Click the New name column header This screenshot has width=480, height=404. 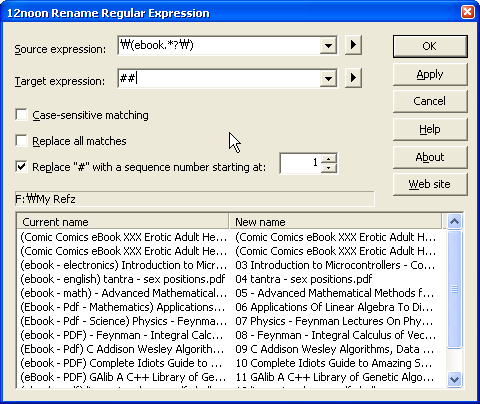pos(336,222)
